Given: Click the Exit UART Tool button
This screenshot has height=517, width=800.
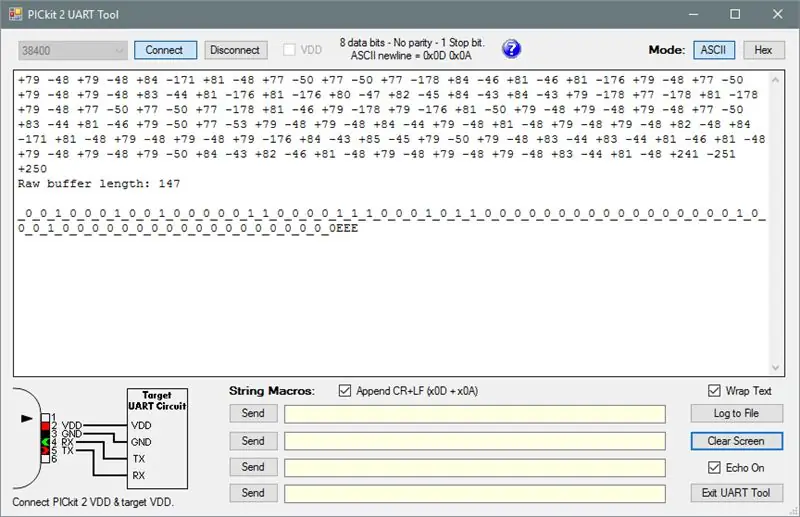Looking at the screenshot, I should point(737,493).
